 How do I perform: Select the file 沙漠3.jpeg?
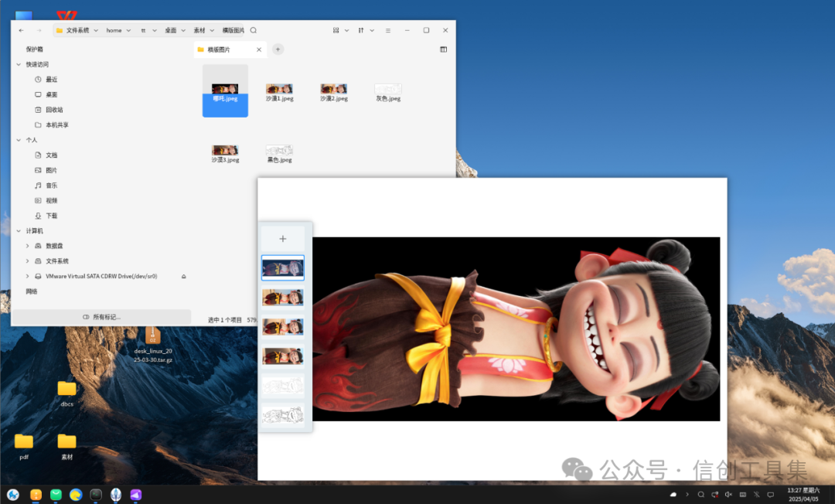tap(225, 154)
